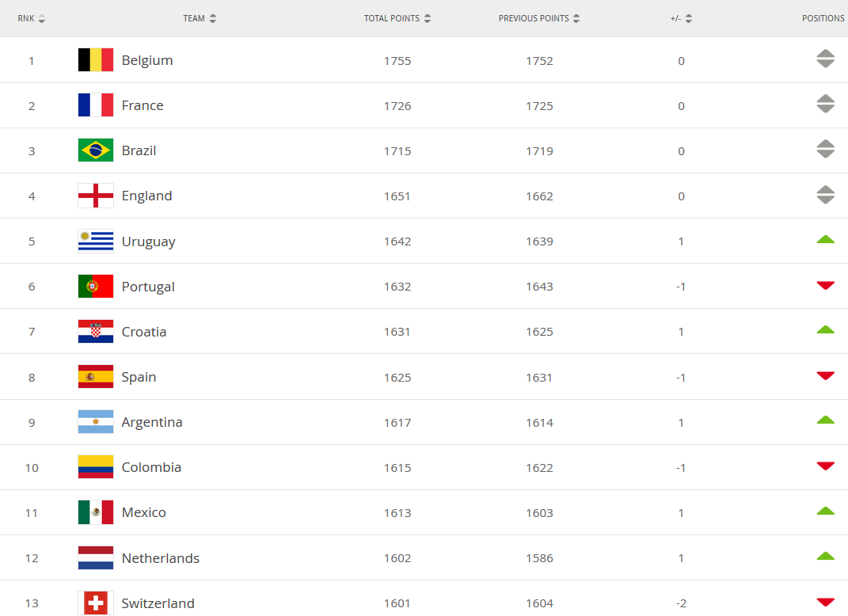Screen dimensions: 848x616
Task: Sort by the TEAM column header
Action: tap(199, 18)
